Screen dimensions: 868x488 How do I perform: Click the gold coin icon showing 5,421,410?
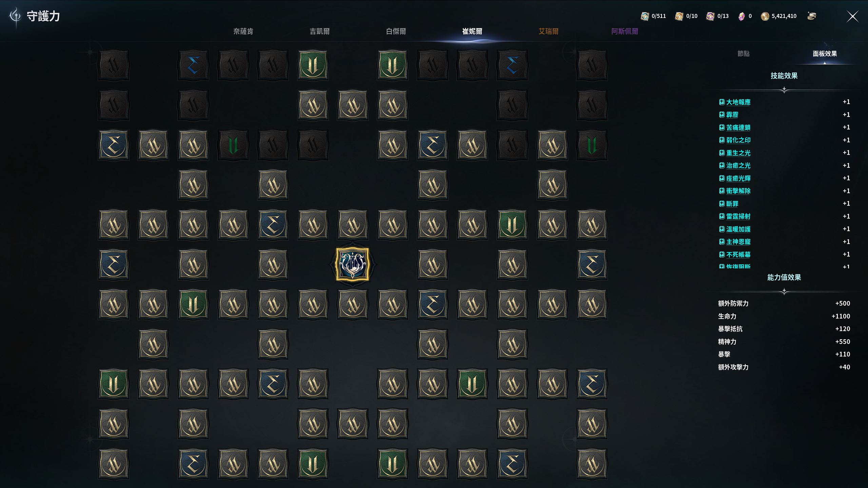click(765, 16)
